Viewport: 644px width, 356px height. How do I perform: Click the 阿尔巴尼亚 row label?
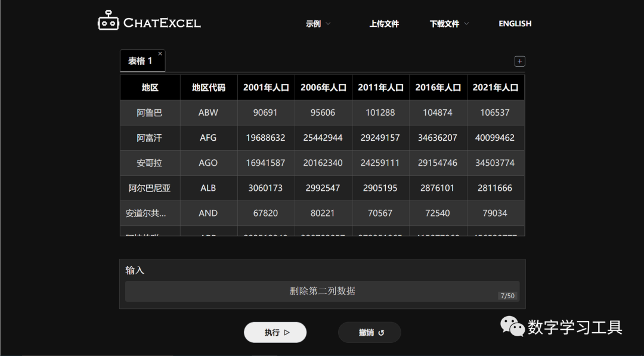pyautogui.click(x=149, y=188)
